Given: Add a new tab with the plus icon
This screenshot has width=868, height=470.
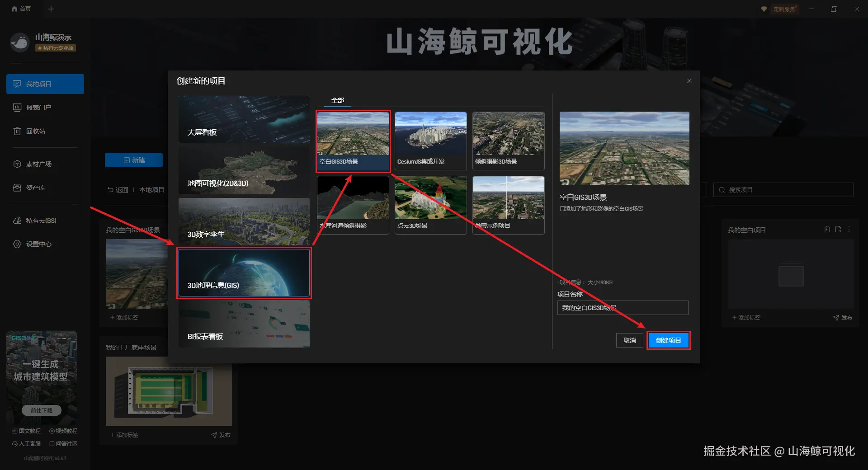Looking at the screenshot, I should point(51,9).
